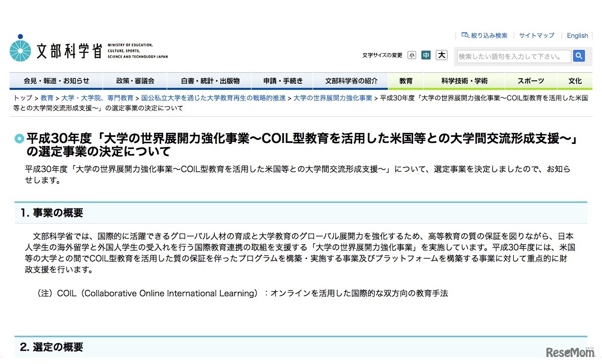Image resolution: width=602 pixels, height=364 pixels.
Task: Go to トップ via breadcrumb link
Action: coord(22,98)
